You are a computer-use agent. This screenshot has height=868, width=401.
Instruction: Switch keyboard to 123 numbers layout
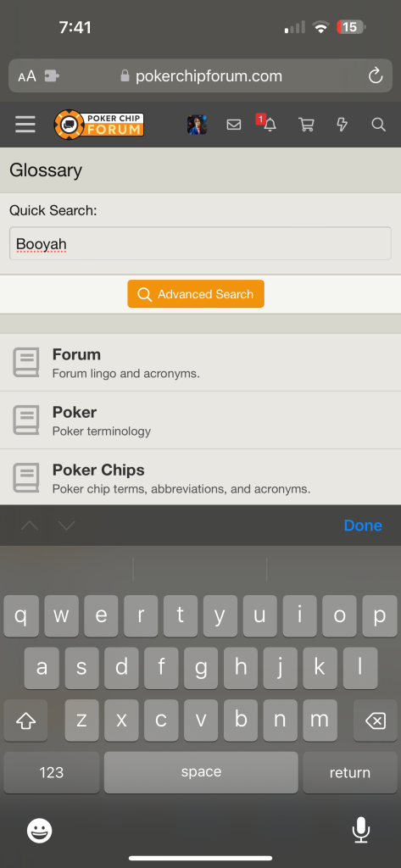(x=52, y=772)
